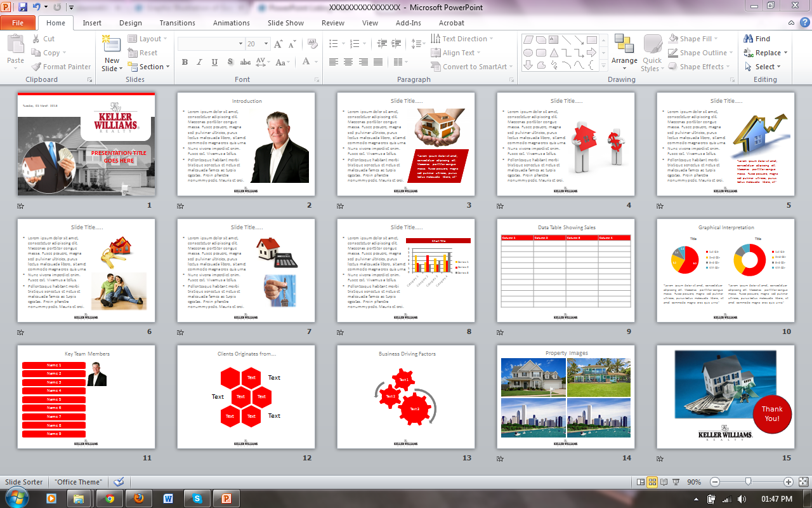
Task: Switch to the Transitions tab
Action: (x=178, y=23)
